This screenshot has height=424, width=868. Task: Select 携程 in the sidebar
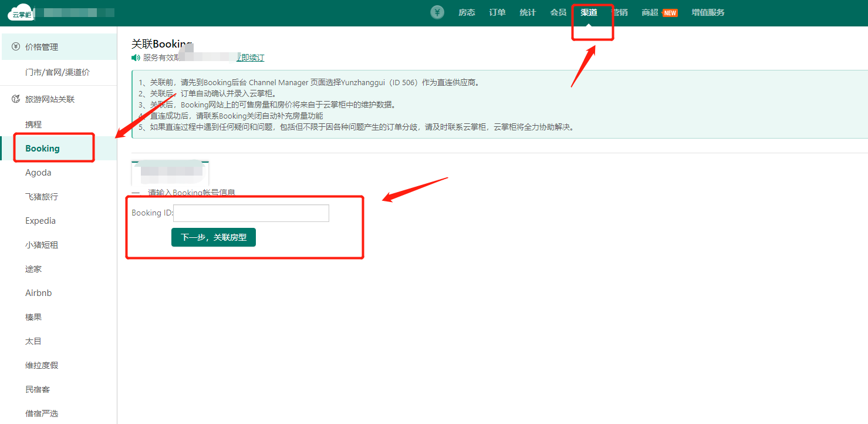(x=33, y=124)
